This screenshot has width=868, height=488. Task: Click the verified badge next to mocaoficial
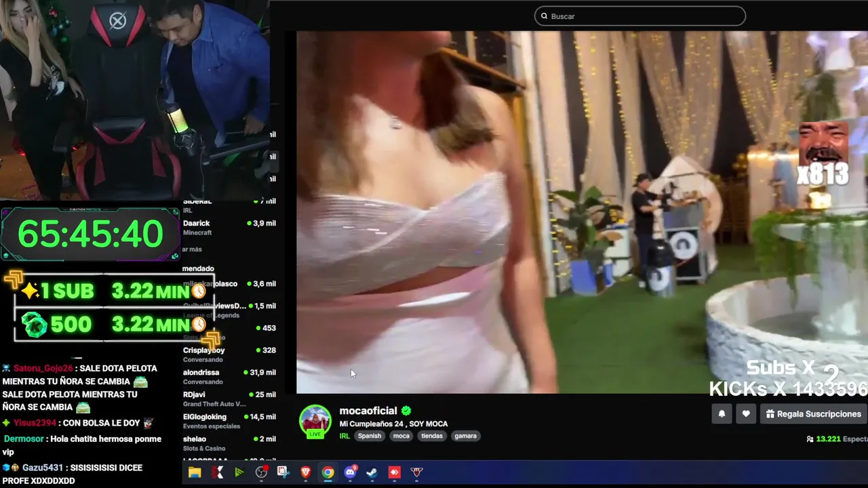(x=406, y=411)
